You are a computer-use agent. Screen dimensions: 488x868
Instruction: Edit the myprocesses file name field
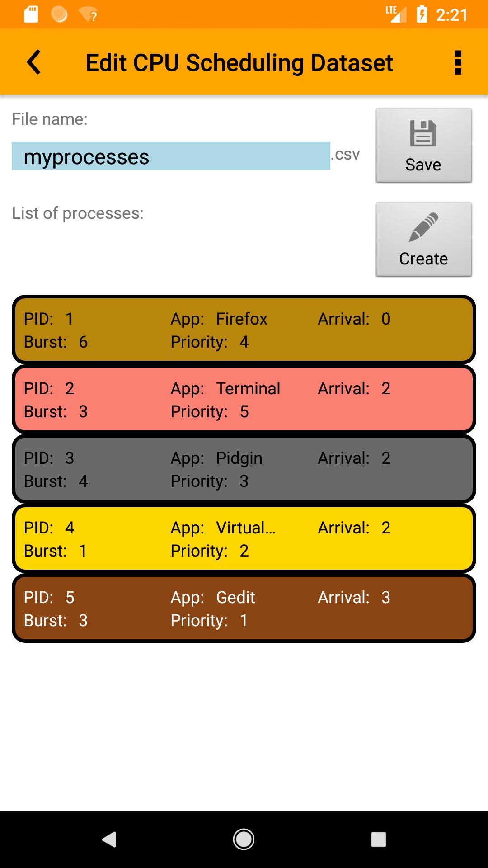pos(171,156)
